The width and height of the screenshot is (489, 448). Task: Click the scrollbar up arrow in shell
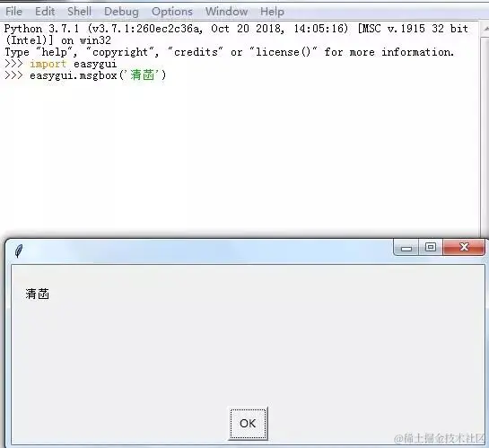coord(485,29)
